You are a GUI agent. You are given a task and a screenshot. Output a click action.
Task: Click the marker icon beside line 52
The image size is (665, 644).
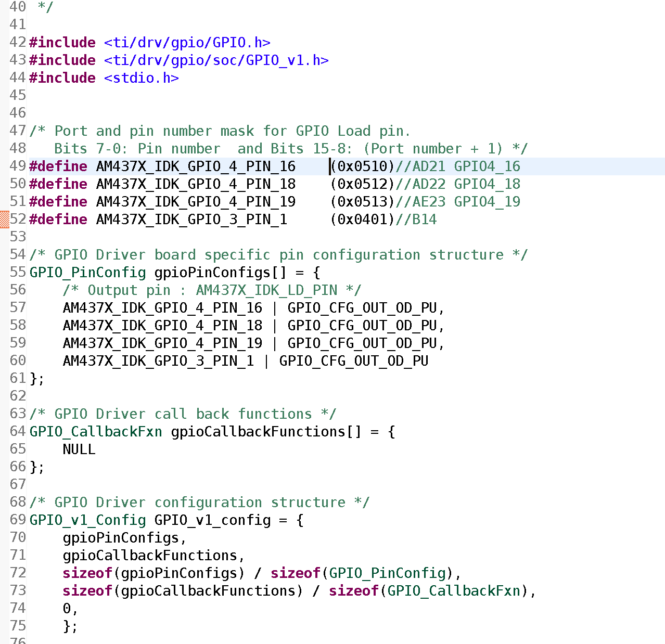[4, 219]
